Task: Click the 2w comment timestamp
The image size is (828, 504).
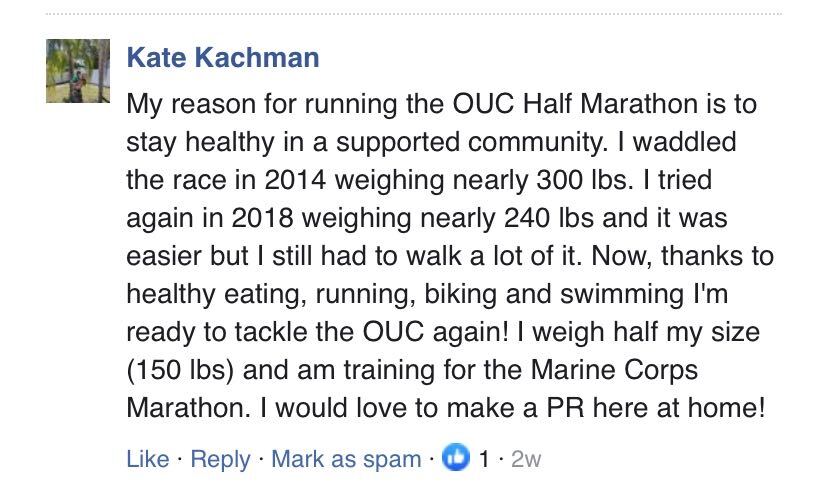Action: [525, 459]
